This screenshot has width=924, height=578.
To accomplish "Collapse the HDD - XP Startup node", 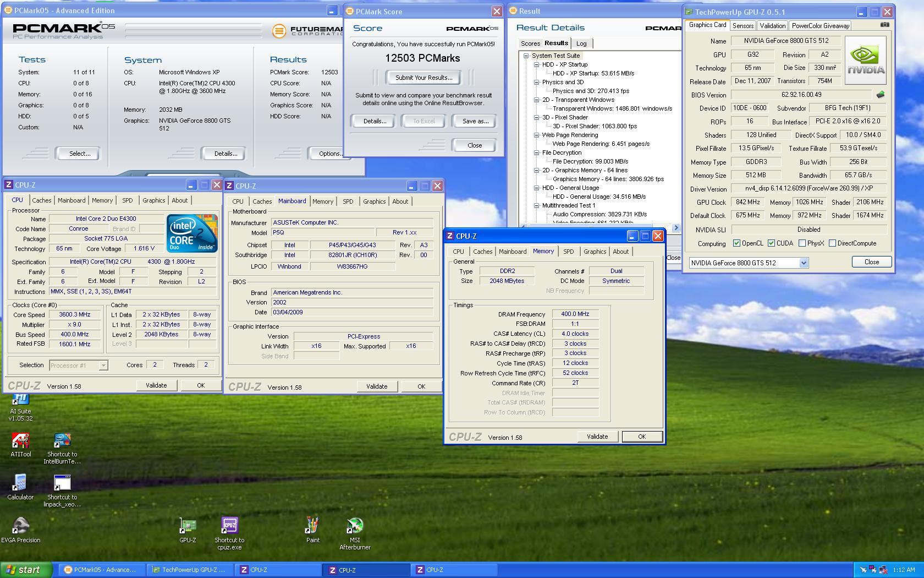I will coord(537,64).
